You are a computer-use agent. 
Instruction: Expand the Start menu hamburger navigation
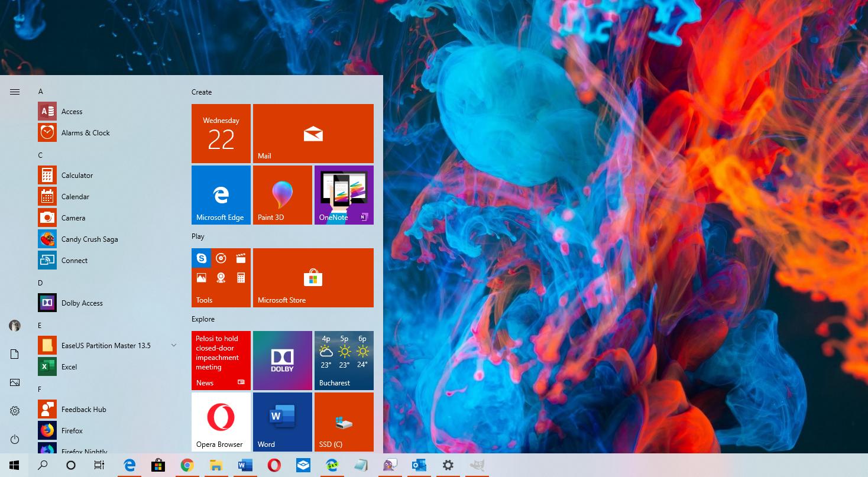click(x=15, y=92)
